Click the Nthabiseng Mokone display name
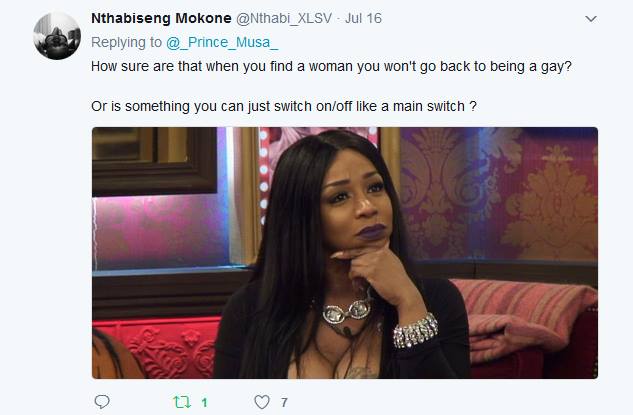The width and height of the screenshot is (633, 415). tap(161, 18)
